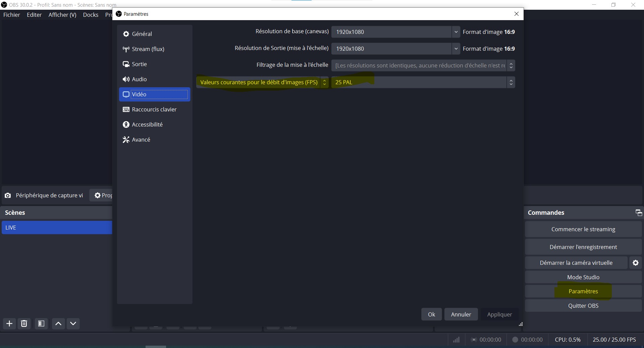Click the Accessibilité person icon
This screenshot has height=348, width=644.
(126, 125)
